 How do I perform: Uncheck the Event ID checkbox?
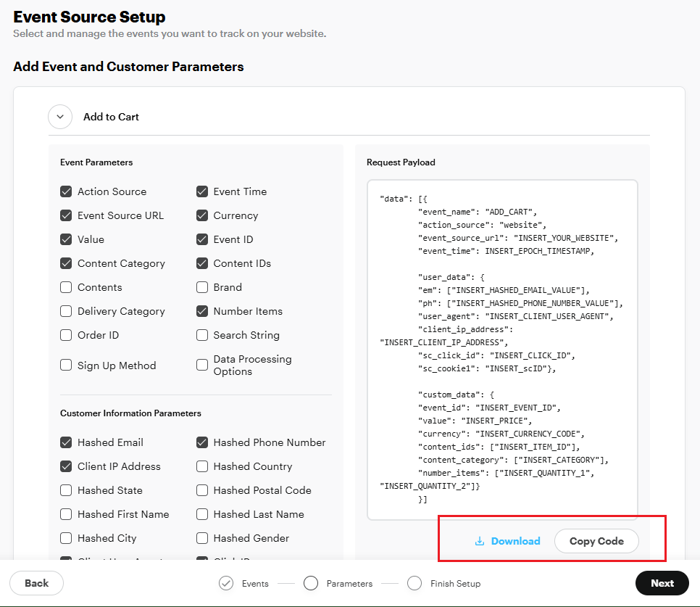pos(202,239)
